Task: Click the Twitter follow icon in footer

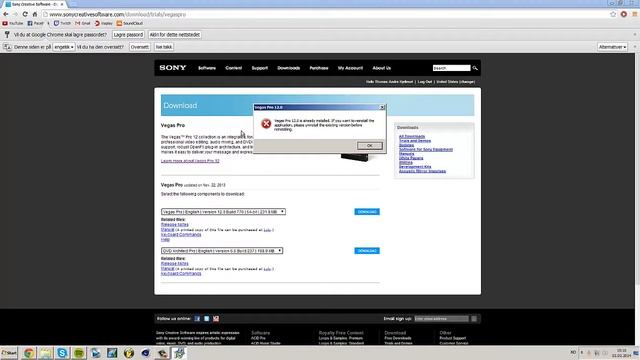Action: tap(207, 319)
